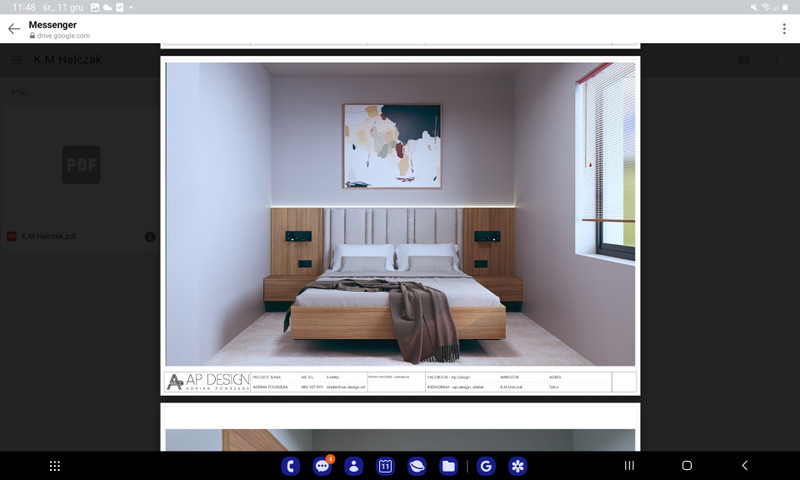
Task: Click the large PDF file thumbnail
Action: click(81, 164)
